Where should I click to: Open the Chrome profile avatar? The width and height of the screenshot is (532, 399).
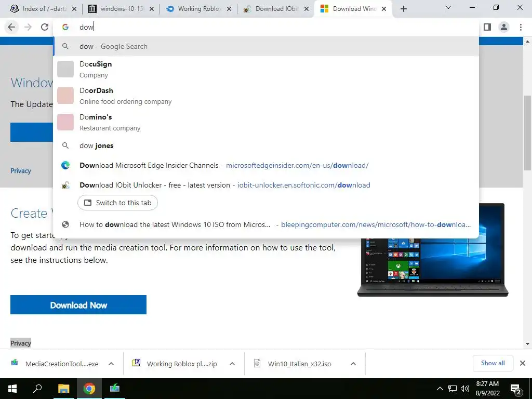click(504, 27)
